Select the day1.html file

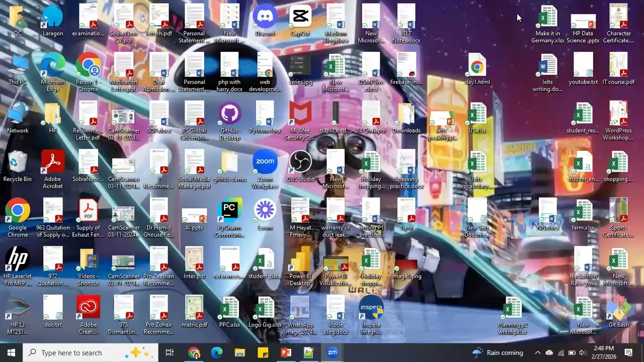point(477,69)
